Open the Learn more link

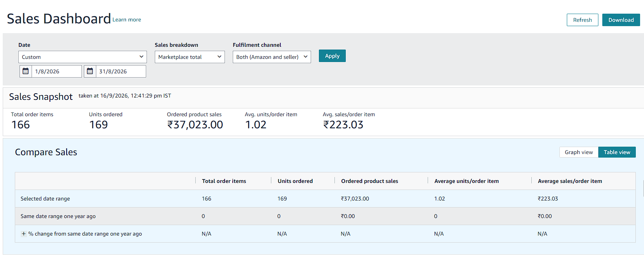(127, 20)
